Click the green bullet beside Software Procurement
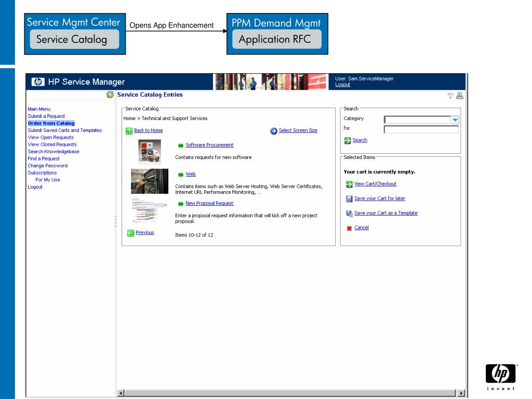Image resolution: width=532 pixels, height=399 pixels. [181, 145]
